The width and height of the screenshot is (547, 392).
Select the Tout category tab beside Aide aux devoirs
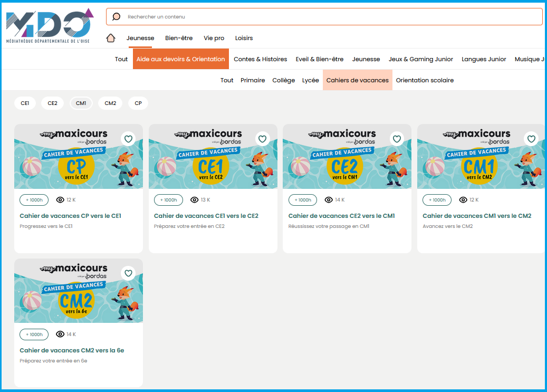click(x=121, y=59)
